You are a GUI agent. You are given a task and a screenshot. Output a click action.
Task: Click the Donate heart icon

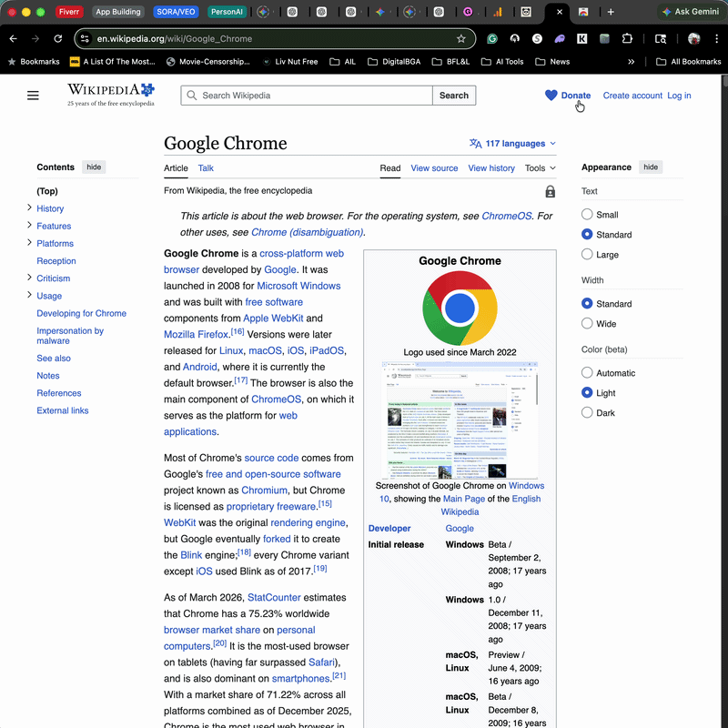click(x=551, y=96)
